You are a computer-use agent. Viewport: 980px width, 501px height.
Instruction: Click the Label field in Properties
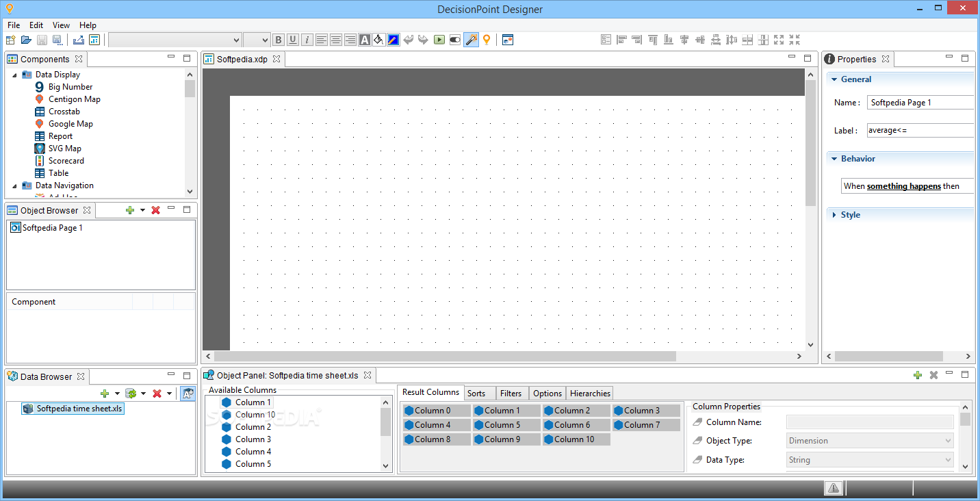pos(920,130)
